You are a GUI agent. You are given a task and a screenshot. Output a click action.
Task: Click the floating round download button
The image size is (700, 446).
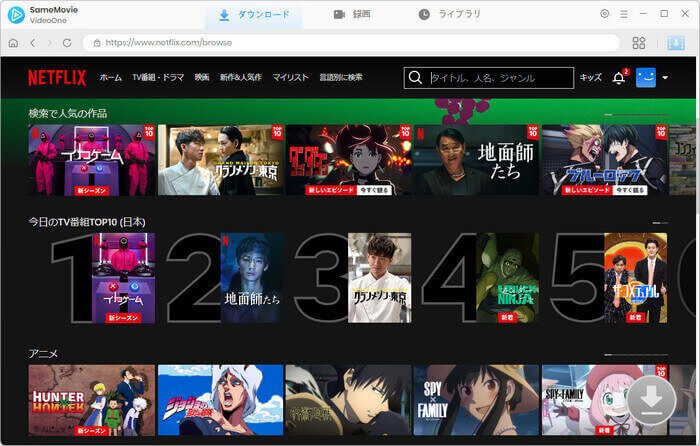[x=651, y=400]
